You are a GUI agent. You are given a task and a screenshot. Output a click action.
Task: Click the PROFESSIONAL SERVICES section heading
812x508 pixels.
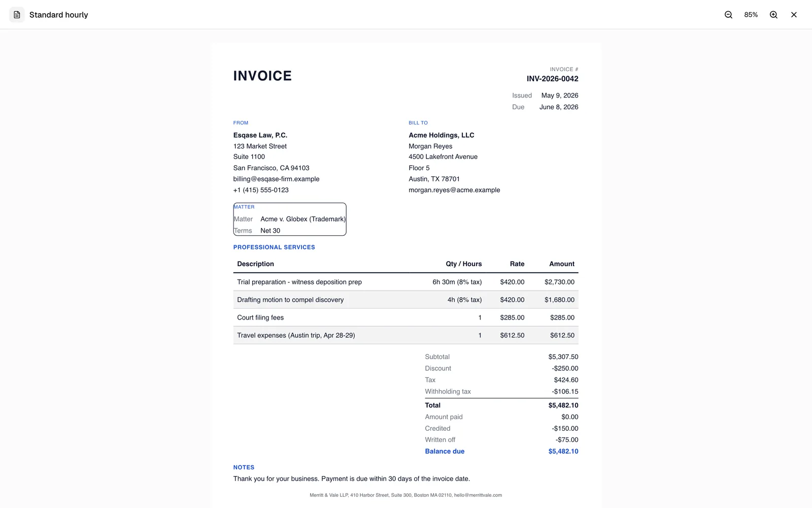pos(274,247)
